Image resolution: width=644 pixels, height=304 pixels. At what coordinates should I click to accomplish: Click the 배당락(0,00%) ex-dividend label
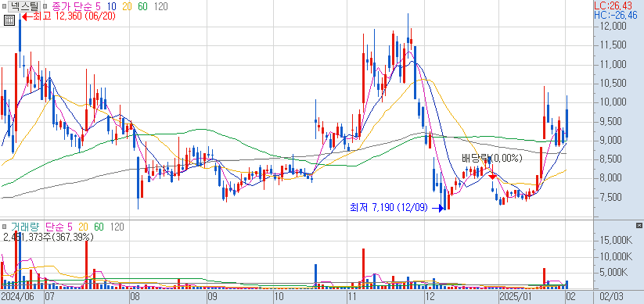[x=491, y=158]
